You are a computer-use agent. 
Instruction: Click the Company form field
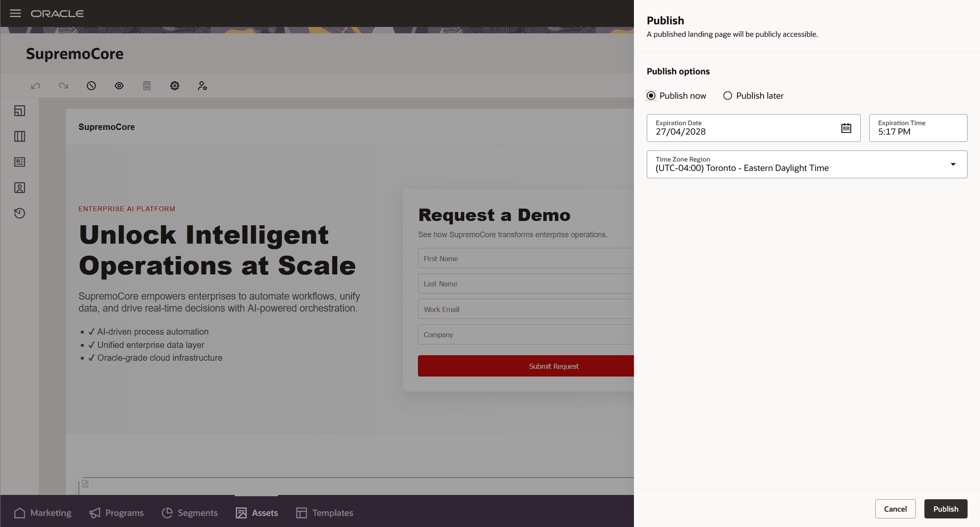click(x=526, y=334)
